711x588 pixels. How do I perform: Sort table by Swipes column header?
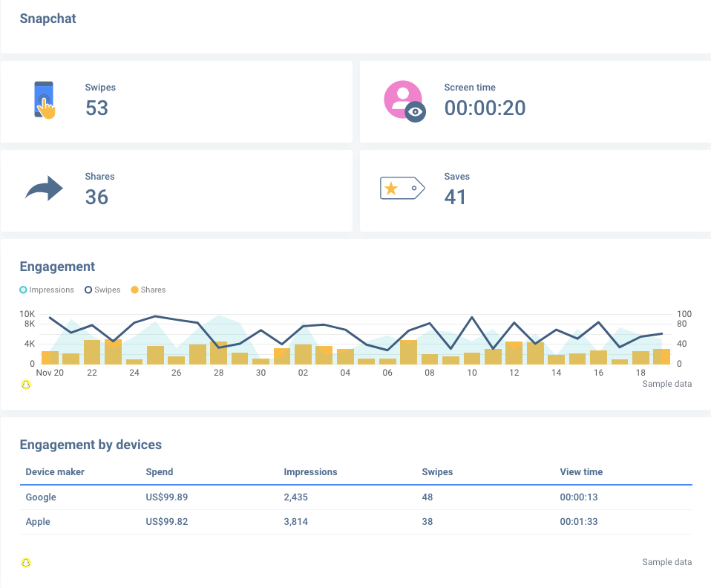[x=437, y=472]
